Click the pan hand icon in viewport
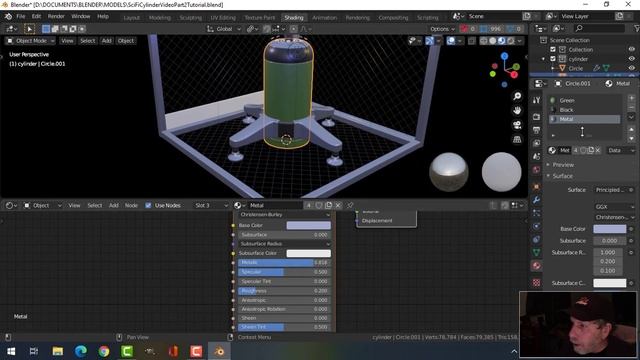This screenshot has height=360, width=640. click(x=517, y=111)
